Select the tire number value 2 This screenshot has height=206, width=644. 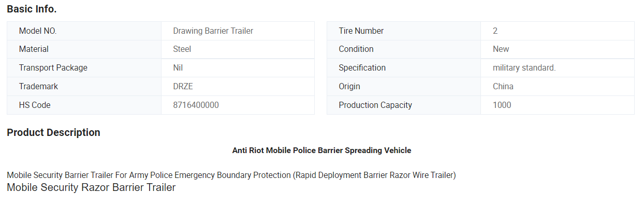pyautogui.click(x=495, y=31)
